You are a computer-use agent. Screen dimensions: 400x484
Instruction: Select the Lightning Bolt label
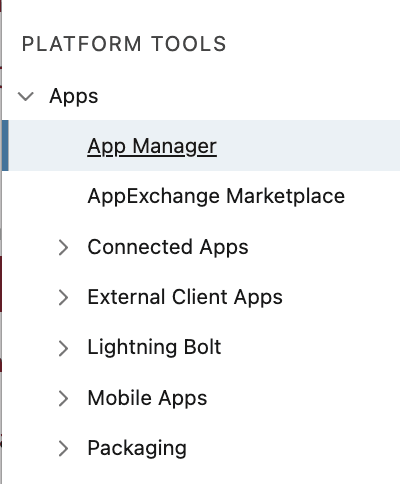[154, 348]
